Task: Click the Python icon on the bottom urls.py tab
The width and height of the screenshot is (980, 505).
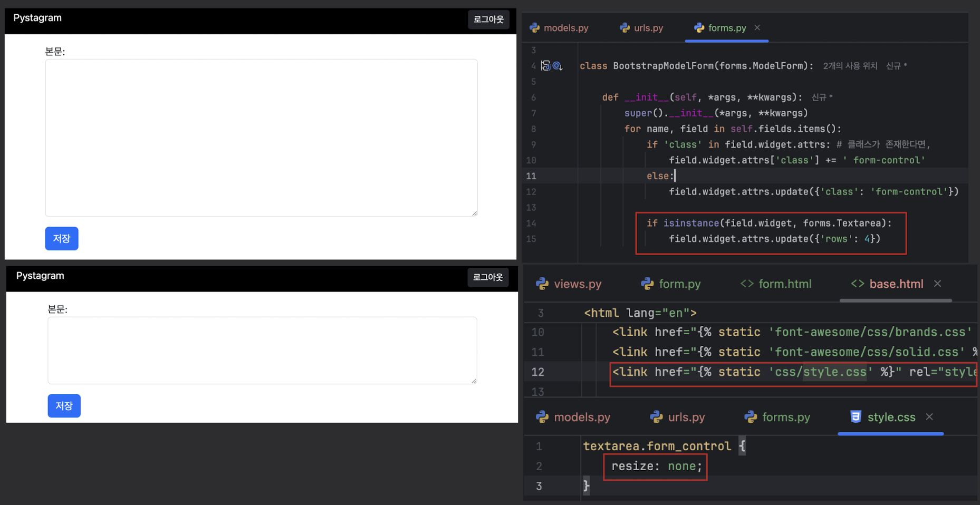Action: pyautogui.click(x=656, y=417)
